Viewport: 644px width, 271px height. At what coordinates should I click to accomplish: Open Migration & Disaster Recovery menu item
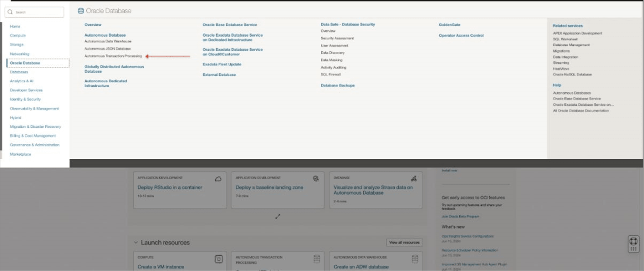[x=35, y=127]
